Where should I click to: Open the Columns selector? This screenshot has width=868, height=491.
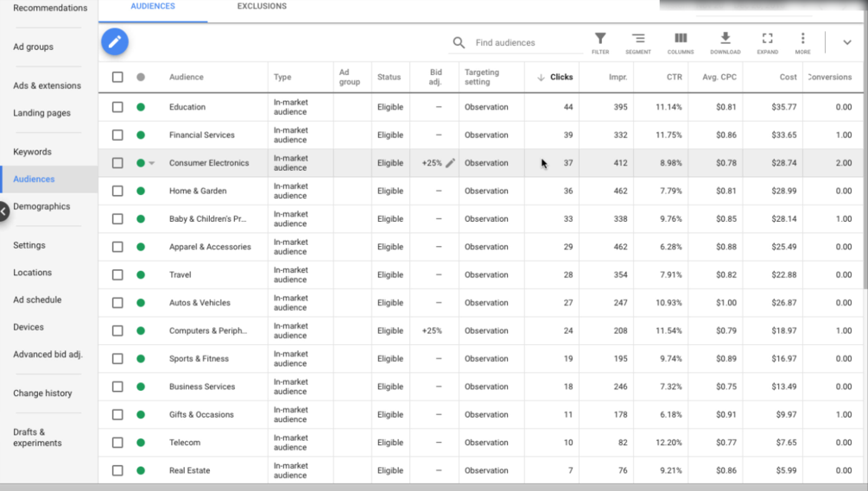click(681, 43)
